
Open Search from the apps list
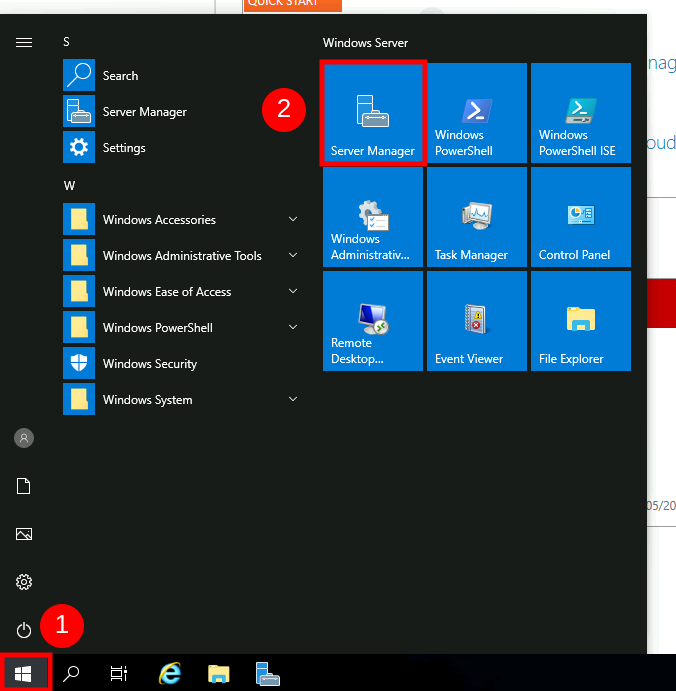click(183, 75)
